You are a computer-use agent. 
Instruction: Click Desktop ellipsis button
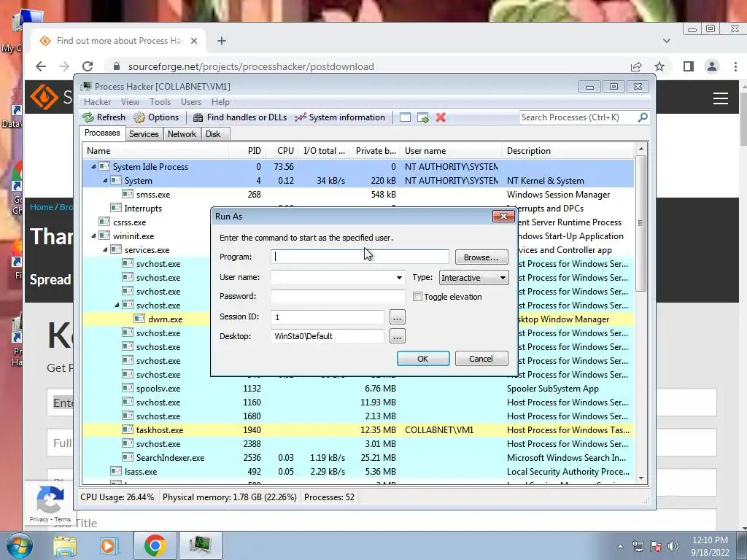click(398, 337)
